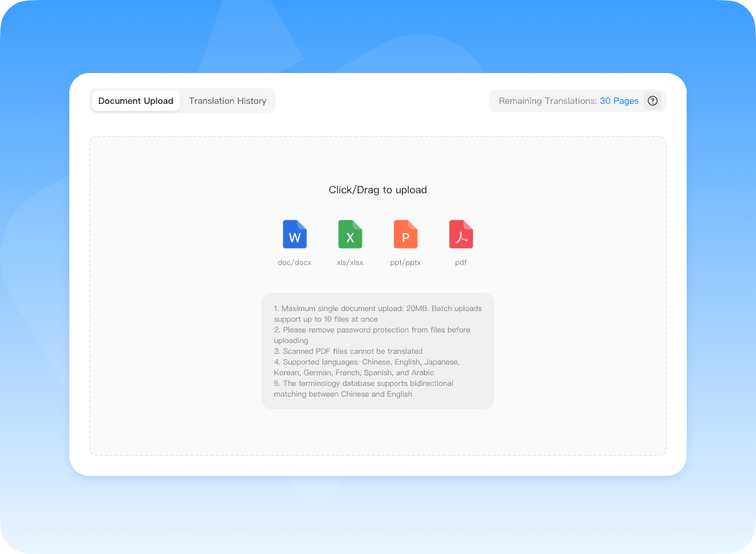Click the "Click/Drag to upload" text
Image resolution: width=756 pixels, height=554 pixels.
[x=377, y=189]
